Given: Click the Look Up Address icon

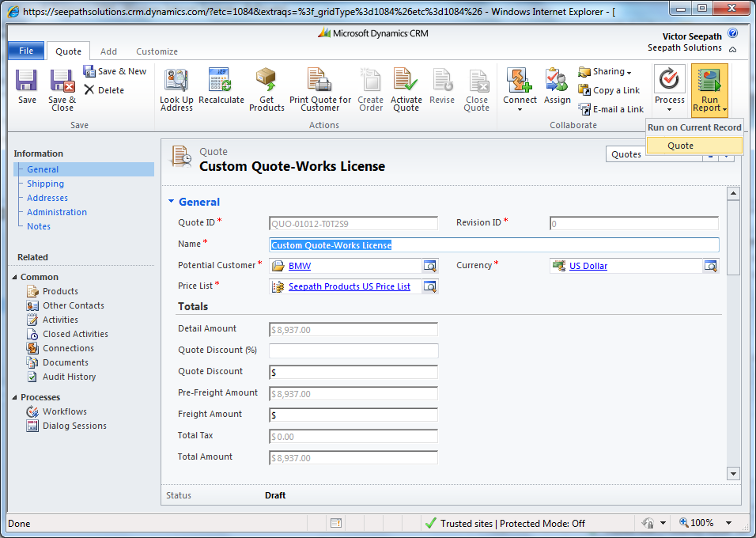Looking at the screenshot, I should click(x=176, y=81).
